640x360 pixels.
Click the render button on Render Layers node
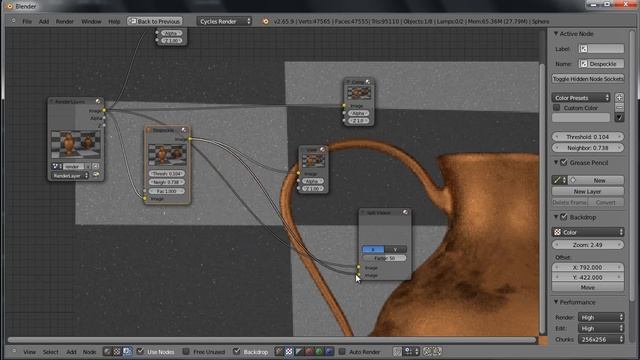click(96, 175)
